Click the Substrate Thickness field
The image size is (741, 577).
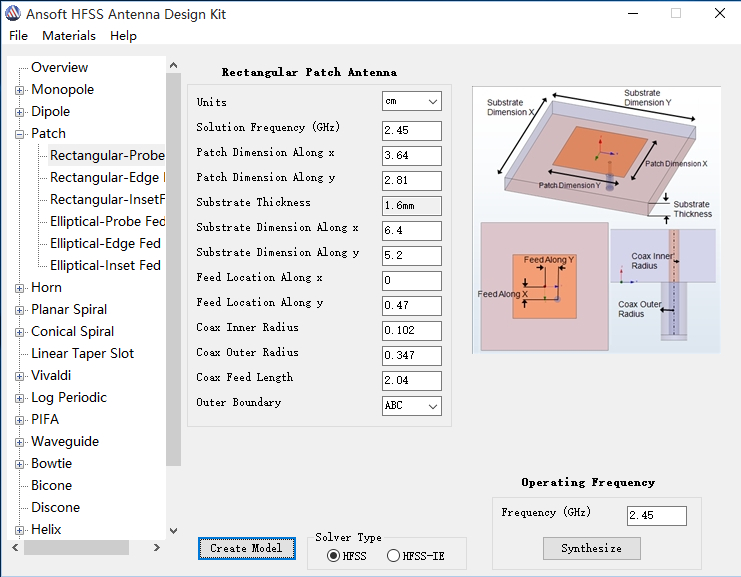pos(412,206)
